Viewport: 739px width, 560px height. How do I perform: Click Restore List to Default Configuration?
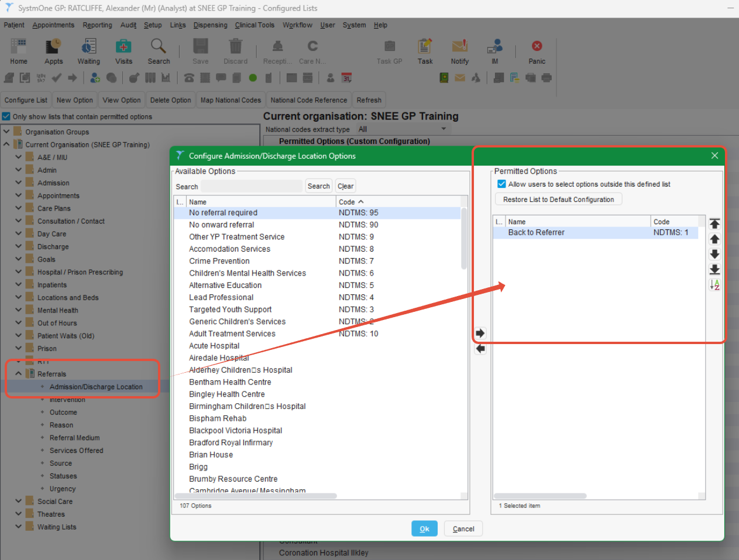[558, 200]
